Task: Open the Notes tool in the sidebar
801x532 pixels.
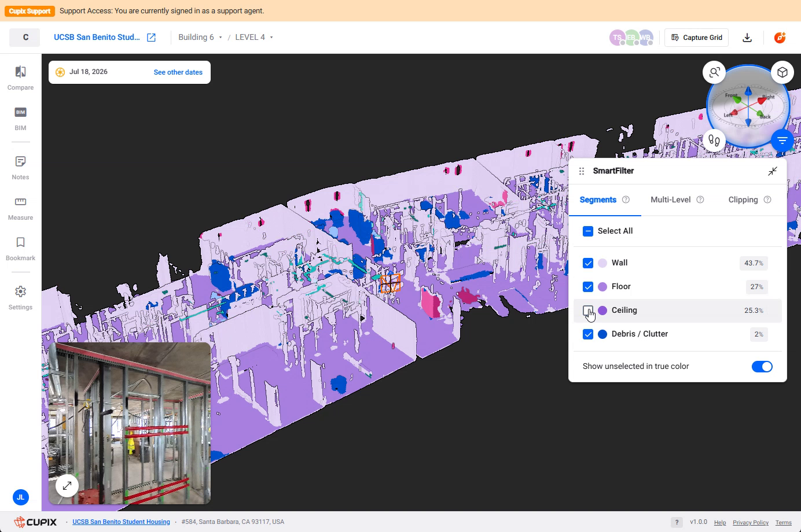Action: 20,168
